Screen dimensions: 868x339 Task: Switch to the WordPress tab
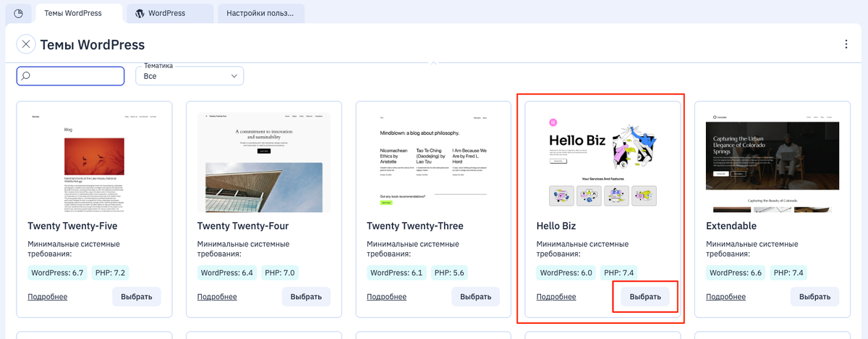coord(170,13)
